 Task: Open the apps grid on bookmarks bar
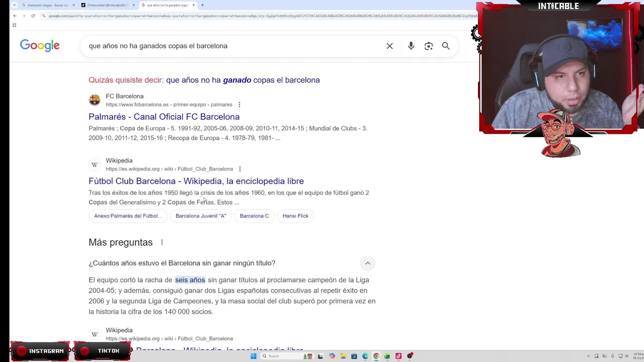(x=14, y=25)
